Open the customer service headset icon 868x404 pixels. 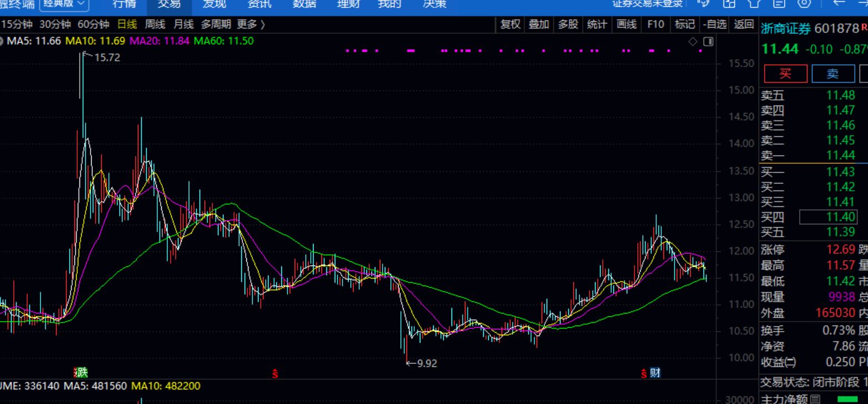[703, 3]
